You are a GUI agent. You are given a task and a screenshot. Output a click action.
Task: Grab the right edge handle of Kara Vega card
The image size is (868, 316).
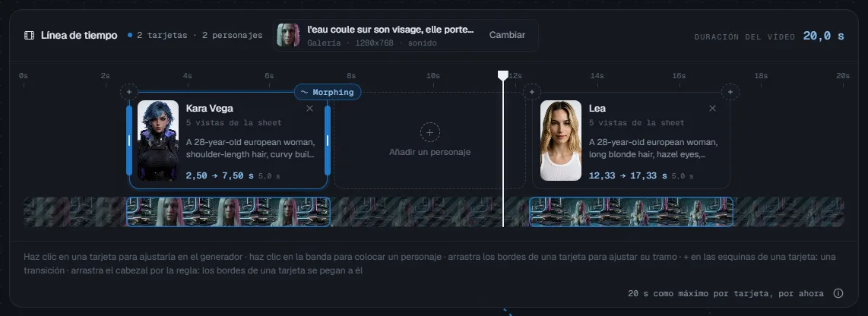(x=327, y=141)
